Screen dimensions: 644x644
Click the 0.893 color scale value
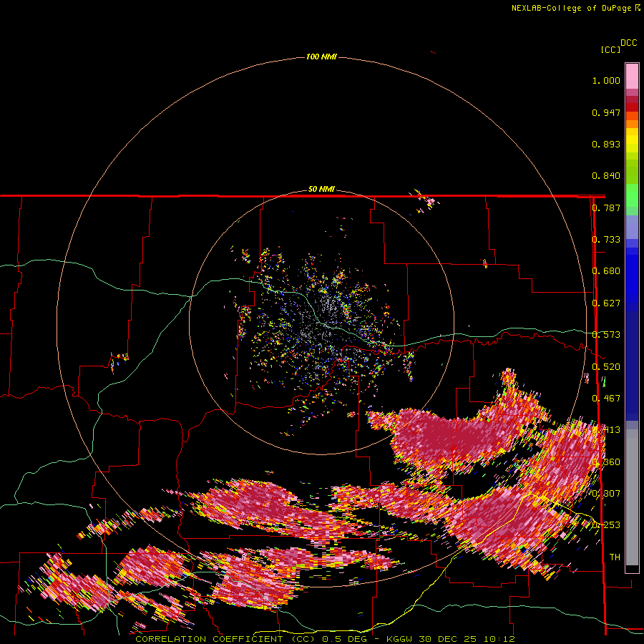[606, 144]
